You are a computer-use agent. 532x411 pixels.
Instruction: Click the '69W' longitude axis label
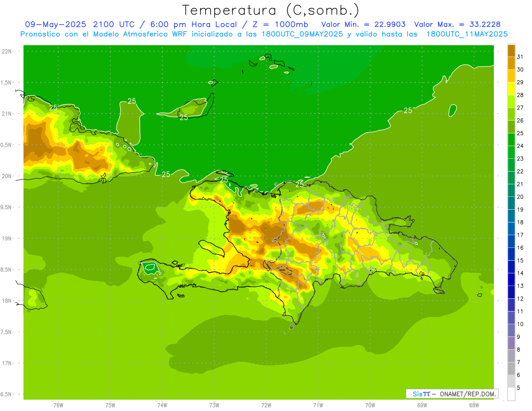click(x=422, y=405)
